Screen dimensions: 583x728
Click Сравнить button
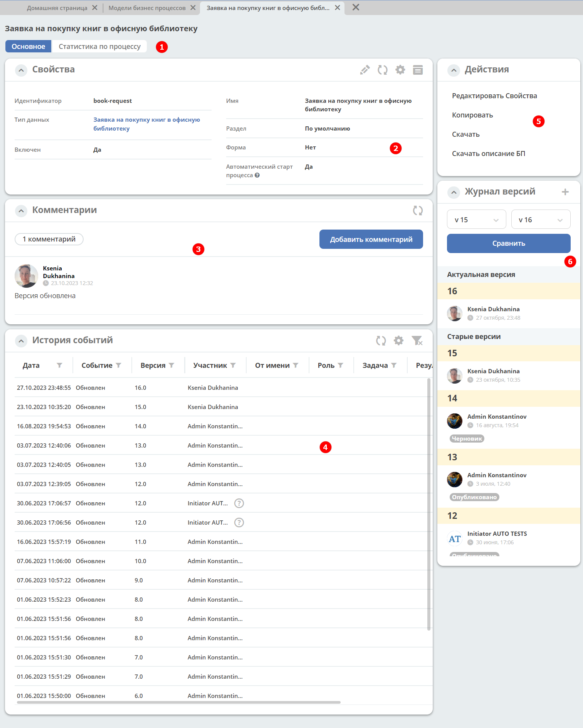click(509, 243)
